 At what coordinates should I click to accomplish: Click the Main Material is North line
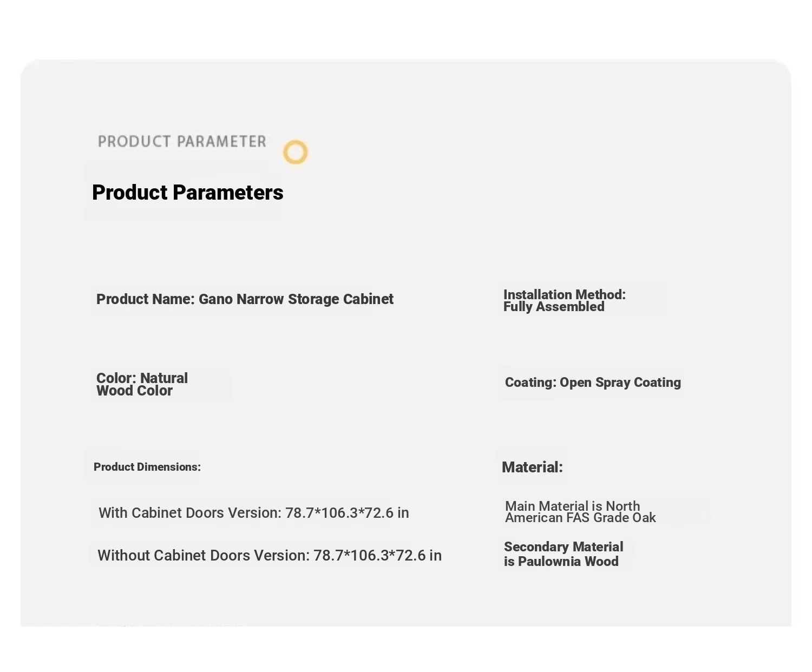click(572, 506)
